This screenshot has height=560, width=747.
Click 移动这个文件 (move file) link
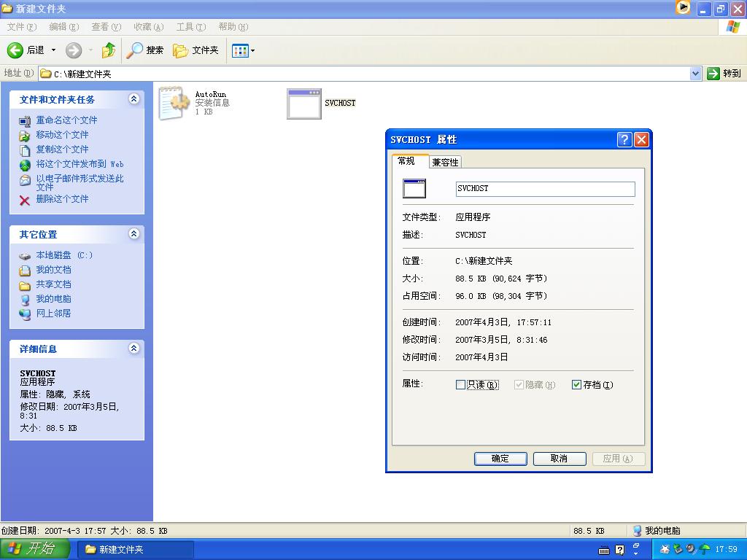pyautogui.click(x=63, y=135)
